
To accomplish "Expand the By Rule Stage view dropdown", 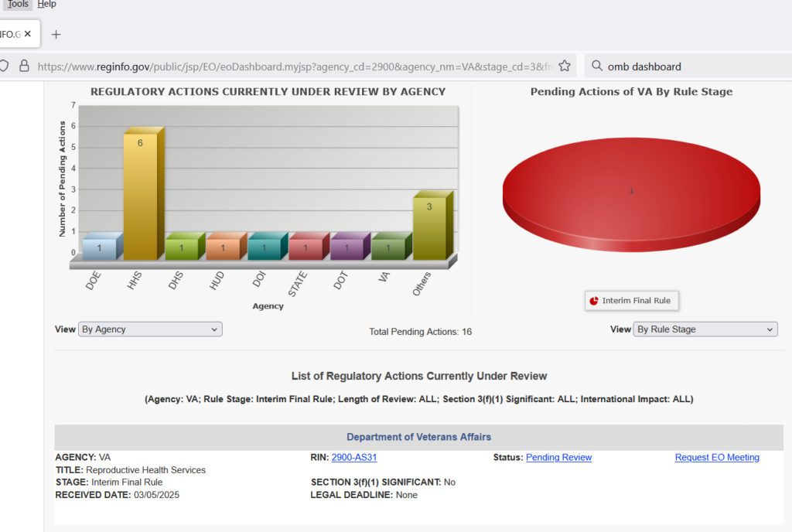I will 705,329.
